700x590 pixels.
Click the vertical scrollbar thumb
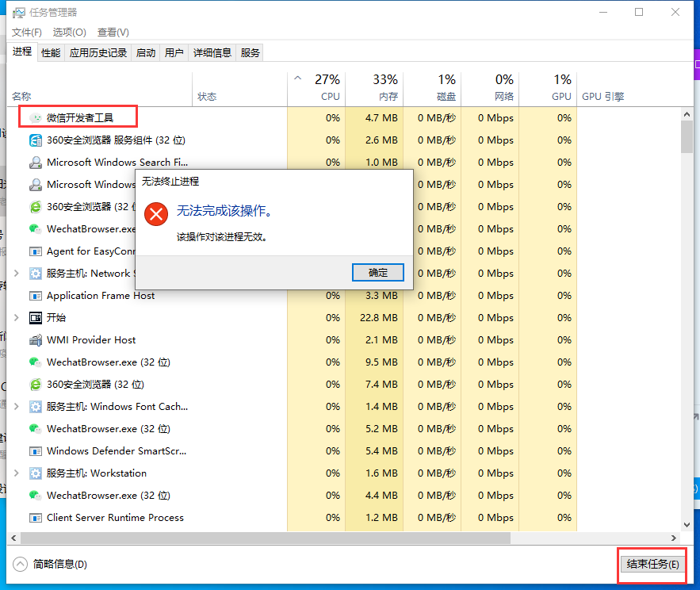click(x=687, y=137)
